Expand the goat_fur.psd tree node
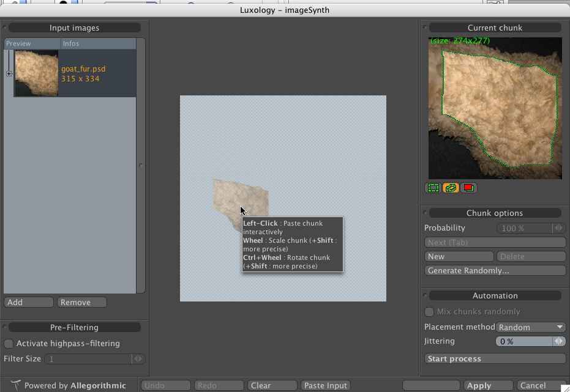 (x=9, y=73)
